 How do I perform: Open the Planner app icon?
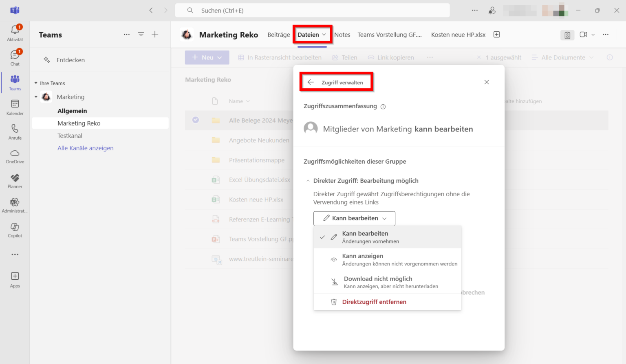pyautogui.click(x=15, y=180)
